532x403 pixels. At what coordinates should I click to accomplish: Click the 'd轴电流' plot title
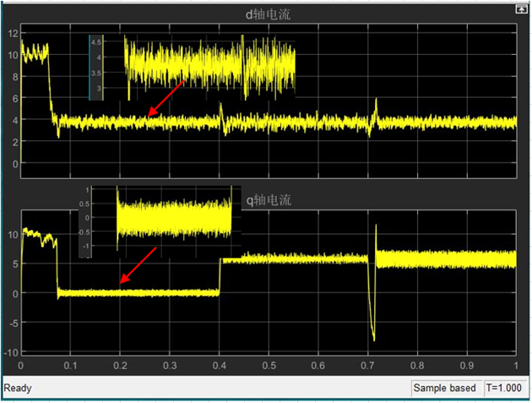click(x=268, y=14)
